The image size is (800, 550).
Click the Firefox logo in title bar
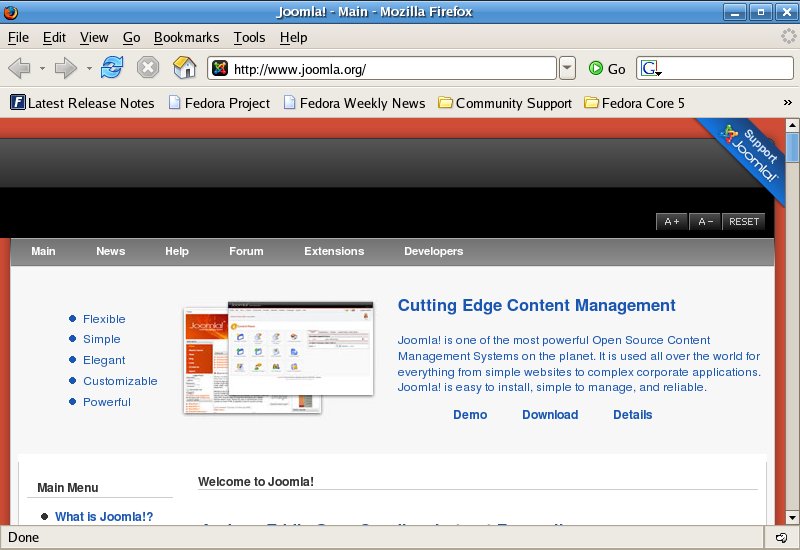tap(10, 12)
